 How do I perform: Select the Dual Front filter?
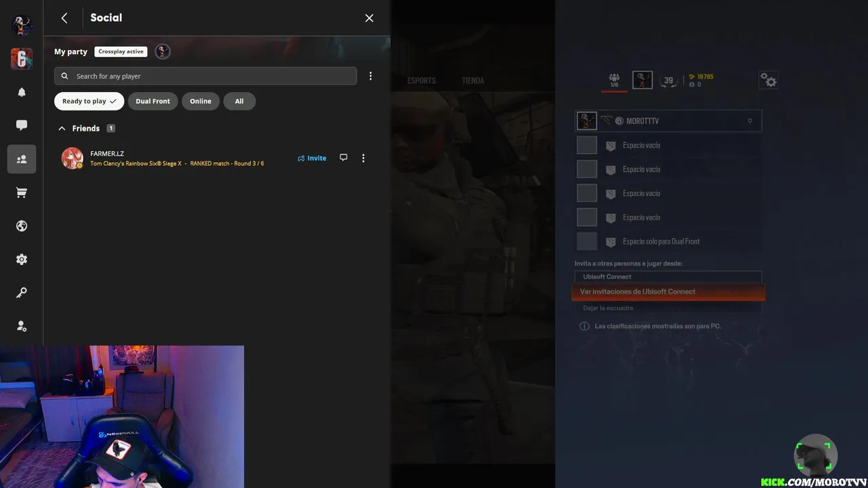[x=153, y=101]
